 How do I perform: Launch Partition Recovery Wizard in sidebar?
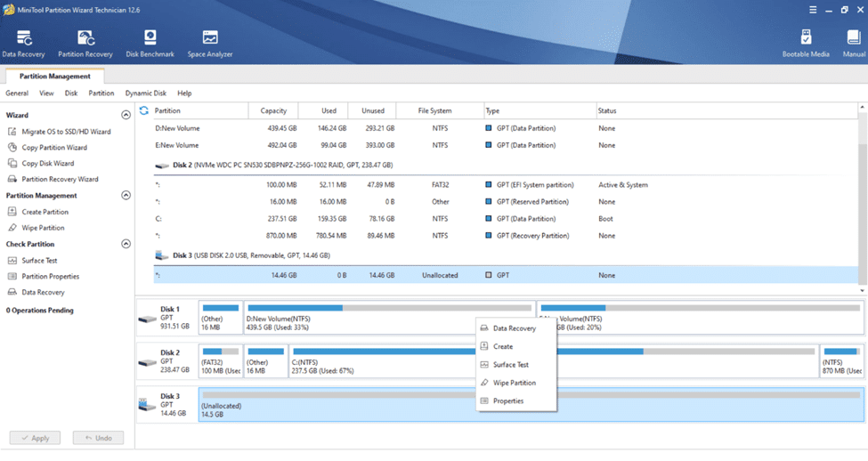[x=53, y=179]
